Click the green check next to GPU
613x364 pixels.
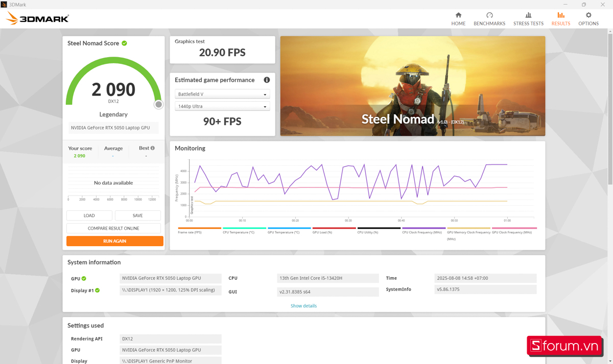tap(84, 279)
